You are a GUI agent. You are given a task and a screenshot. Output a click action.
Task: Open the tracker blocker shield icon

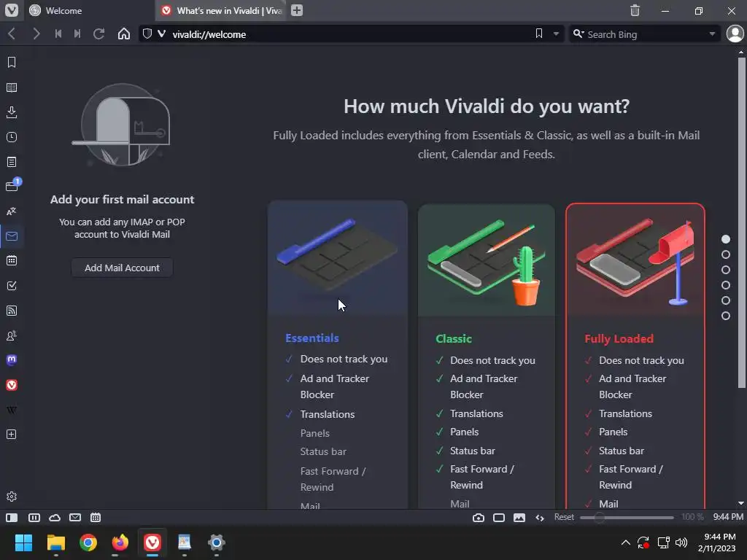pos(147,34)
